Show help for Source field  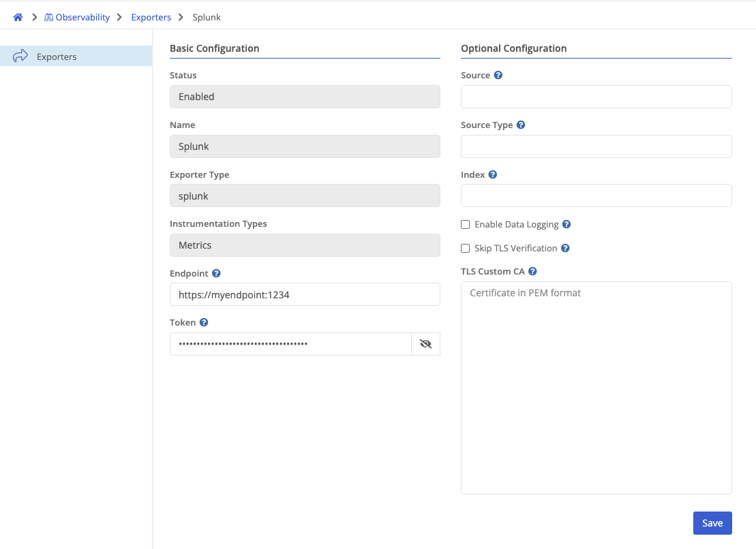click(x=498, y=75)
